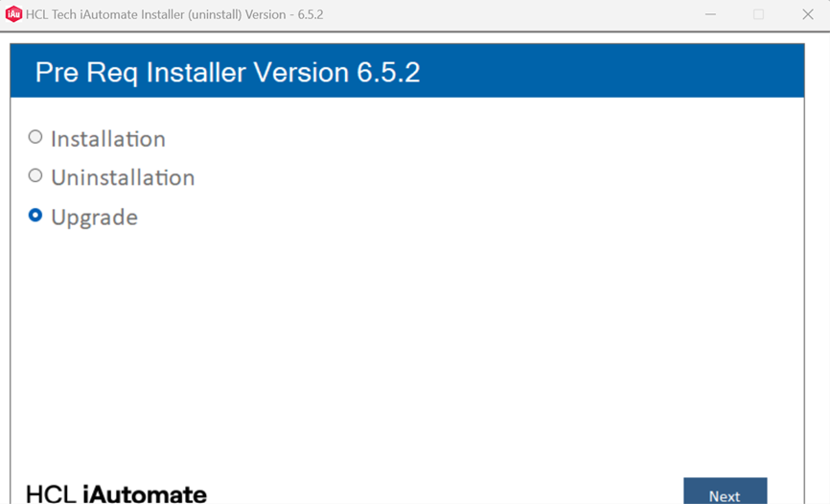This screenshot has width=830, height=504.
Task: Click the blue header banner's empty right side
Action: point(623,72)
